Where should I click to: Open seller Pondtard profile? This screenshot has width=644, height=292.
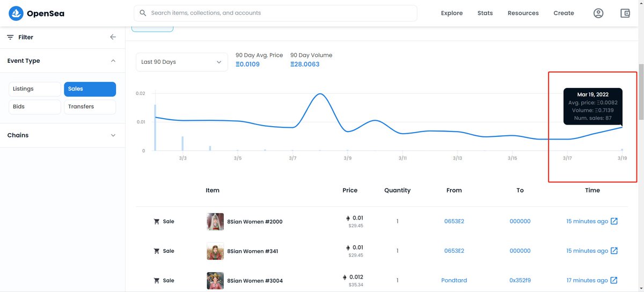[x=454, y=280]
